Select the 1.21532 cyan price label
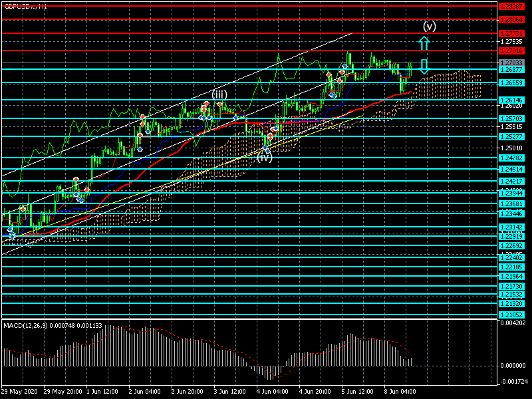The height and width of the screenshot is (399, 532). 511,295
